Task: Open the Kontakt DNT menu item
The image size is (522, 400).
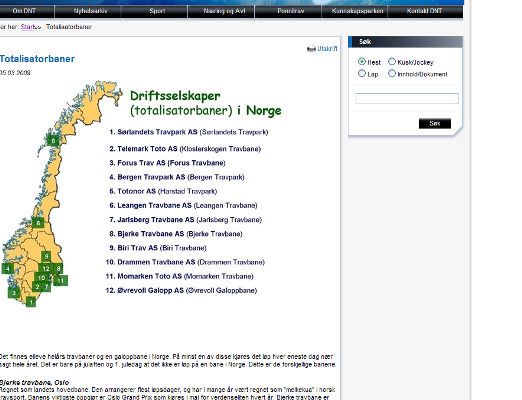Action: click(x=424, y=11)
